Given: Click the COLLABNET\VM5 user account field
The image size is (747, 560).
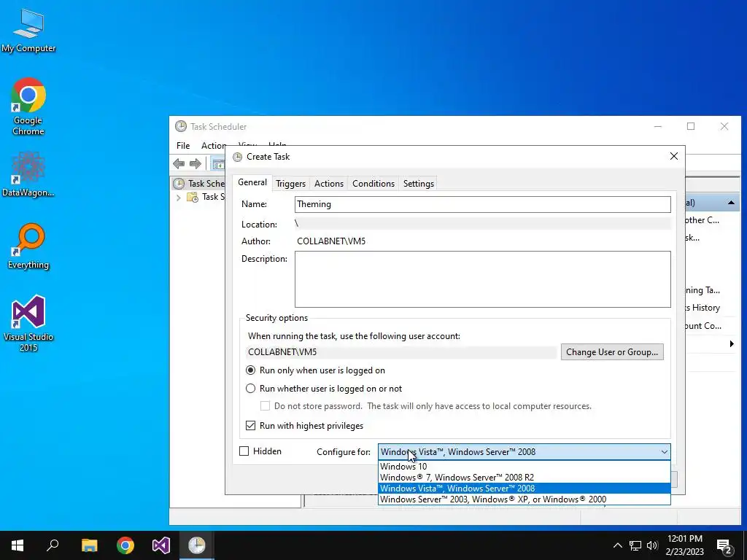Looking at the screenshot, I should click(401, 352).
